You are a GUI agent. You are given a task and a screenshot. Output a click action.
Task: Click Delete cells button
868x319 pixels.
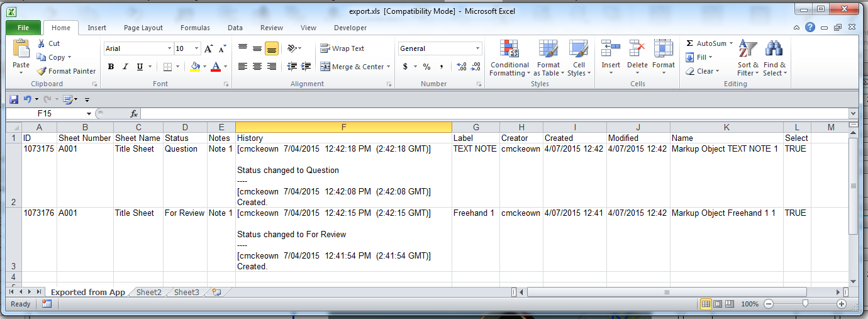(637, 57)
